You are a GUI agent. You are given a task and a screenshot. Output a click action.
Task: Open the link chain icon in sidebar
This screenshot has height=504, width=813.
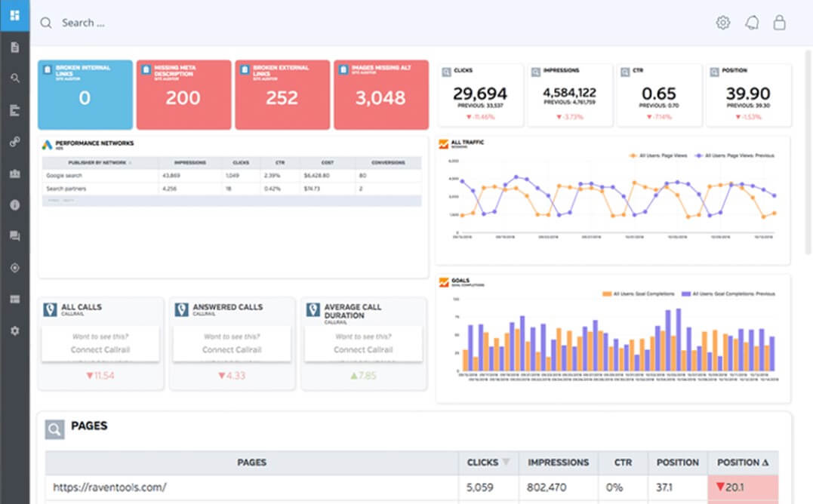14,142
